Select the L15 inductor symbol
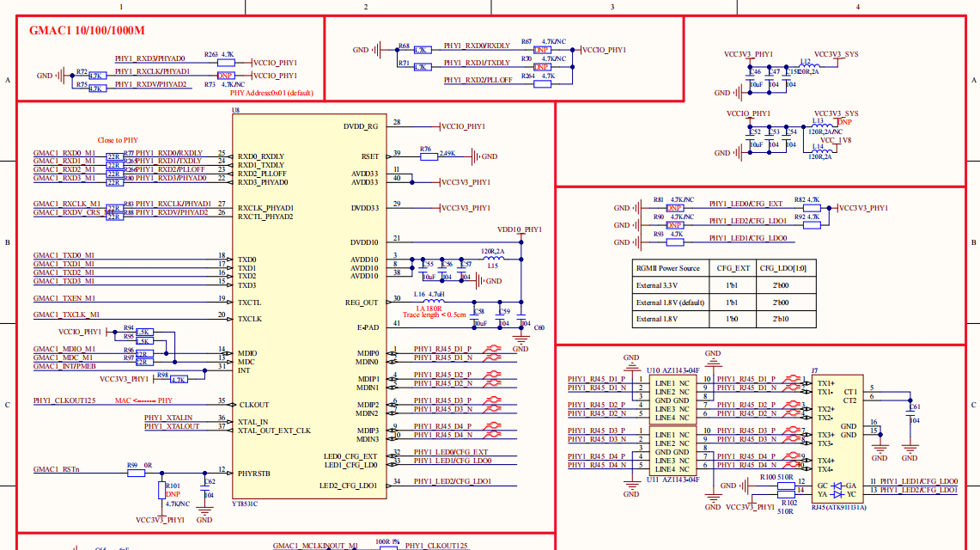 [491, 260]
